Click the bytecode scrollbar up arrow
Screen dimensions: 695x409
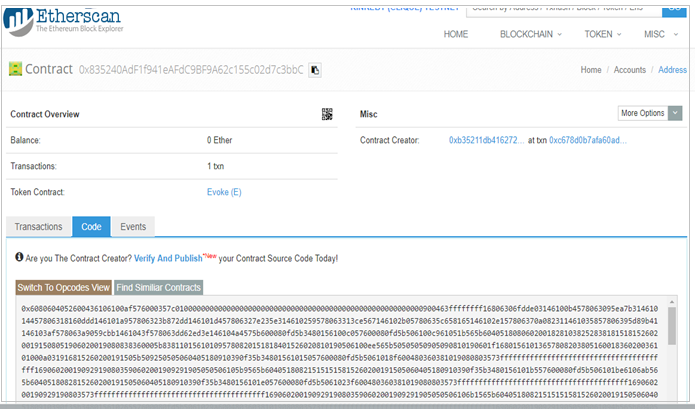tap(672, 302)
